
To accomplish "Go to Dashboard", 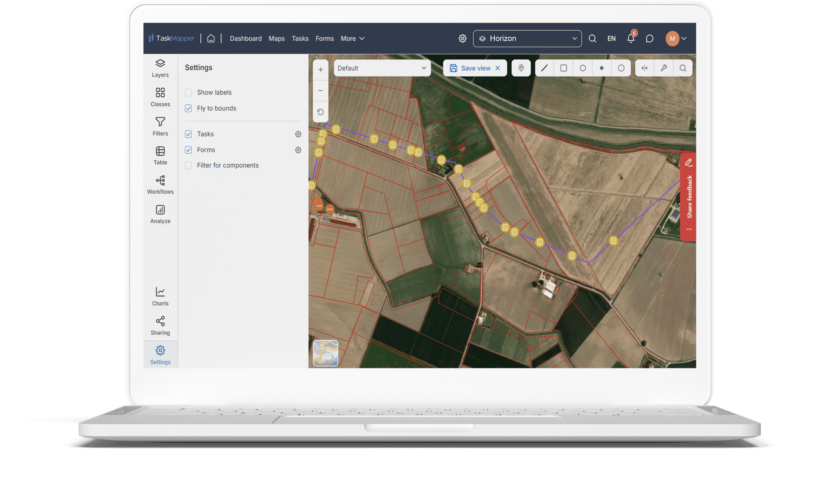I will (x=246, y=38).
